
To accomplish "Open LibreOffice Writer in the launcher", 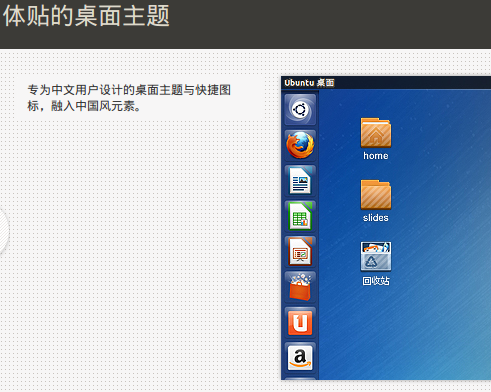I will click(300, 181).
